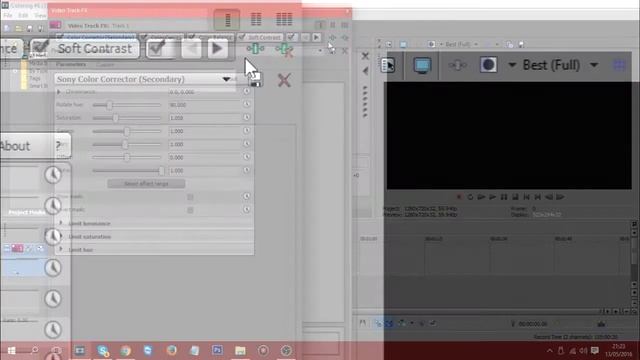Animate Rotate hue using its clock icon

pos(247,104)
